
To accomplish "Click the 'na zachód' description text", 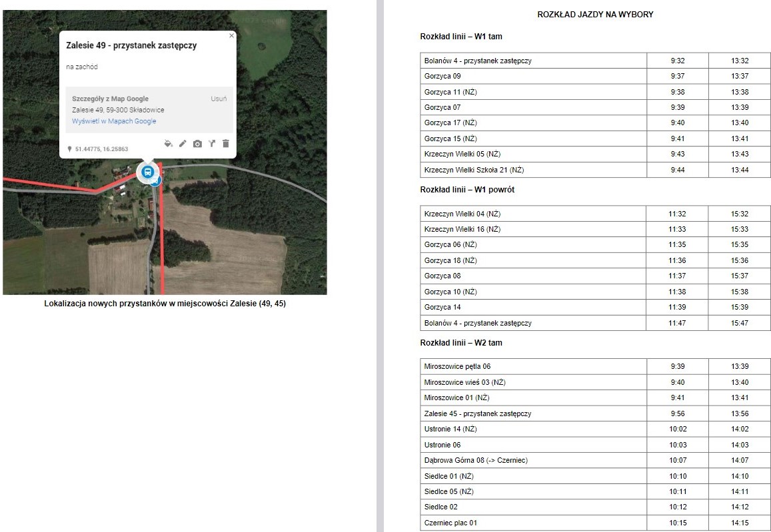I will tap(82, 67).
